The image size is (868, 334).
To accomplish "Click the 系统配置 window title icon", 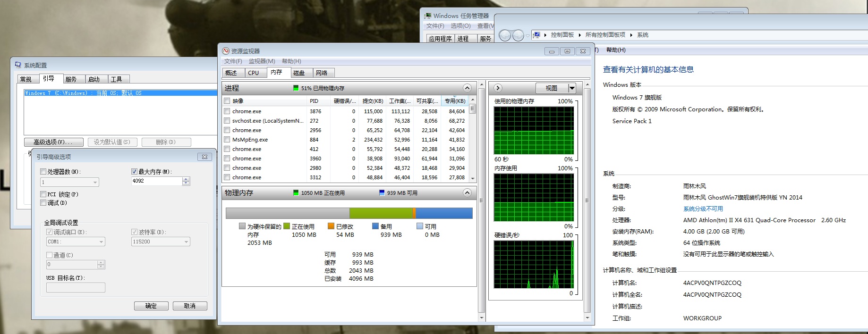I will tap(18, 65).
